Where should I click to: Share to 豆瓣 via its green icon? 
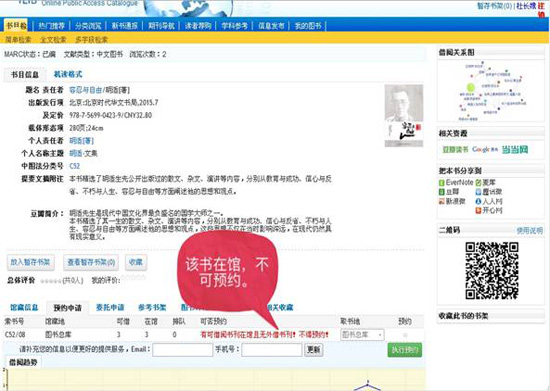[x=442, y=192]
